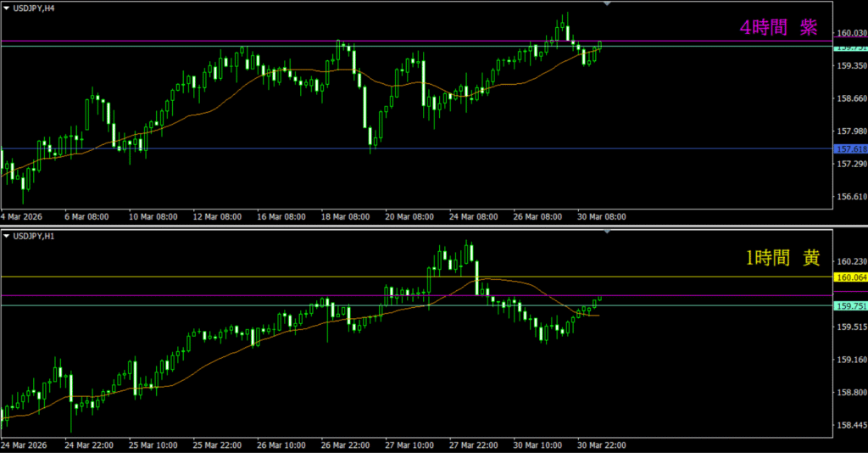This screenshot has width=868, height=453.
Task: Select the '4時間 紫' text label
Action: pyautogui.click(x=778, y=27)
